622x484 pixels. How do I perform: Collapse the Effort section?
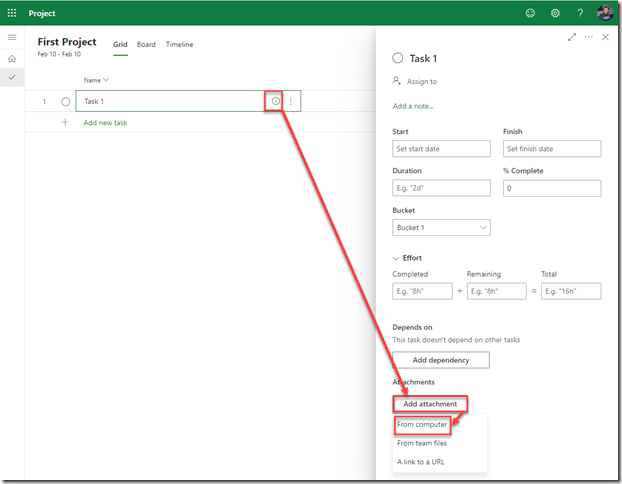397,258
